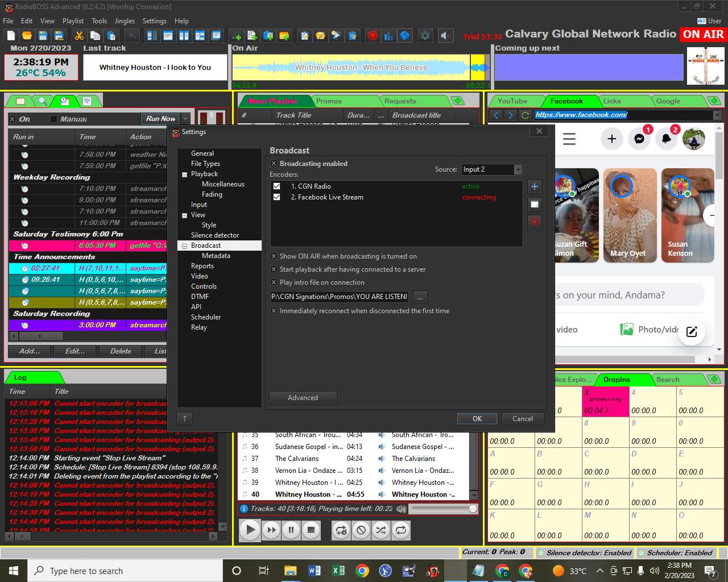
Task: Open the Playlist menu
Action: point(73,21)
